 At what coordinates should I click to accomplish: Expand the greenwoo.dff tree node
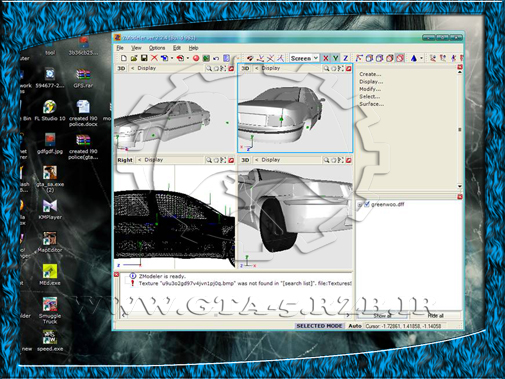[x=360, y=205]
